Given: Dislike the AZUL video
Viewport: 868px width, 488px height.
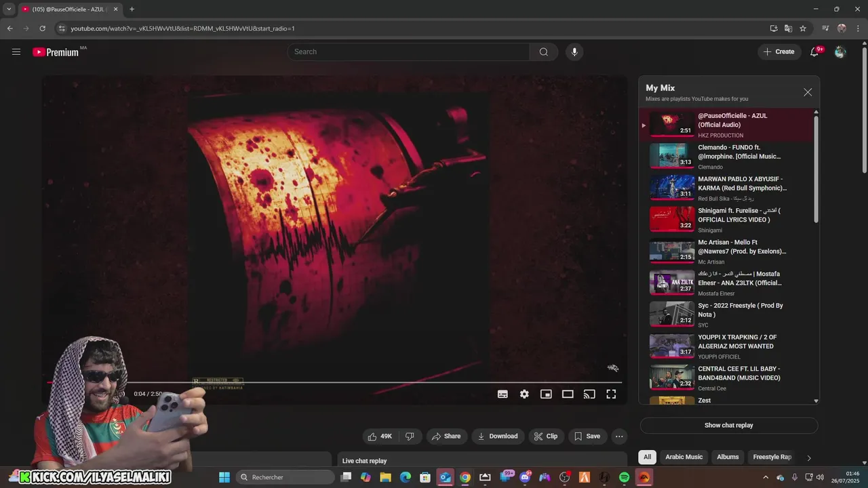Looking at the screenshot, I should point(410,436).
